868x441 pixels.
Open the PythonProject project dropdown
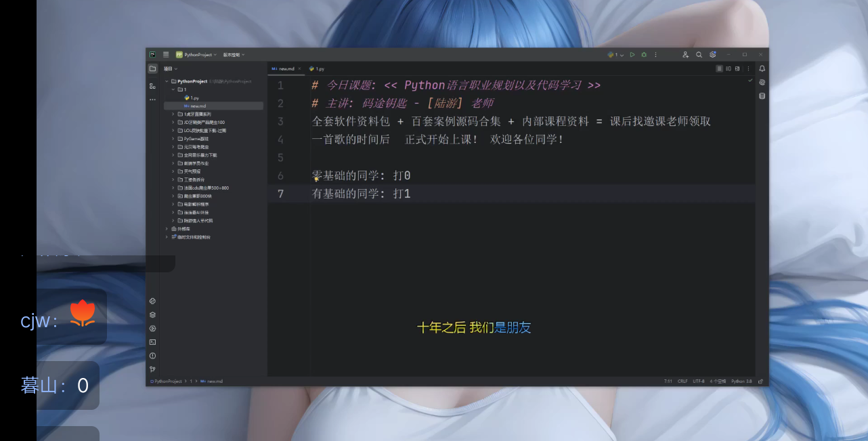(x=198, y=55)
